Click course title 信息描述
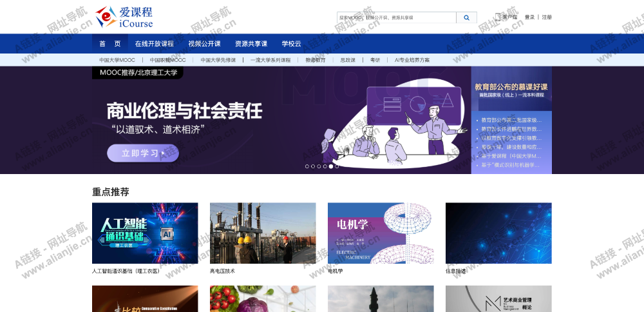 point(455,271)
